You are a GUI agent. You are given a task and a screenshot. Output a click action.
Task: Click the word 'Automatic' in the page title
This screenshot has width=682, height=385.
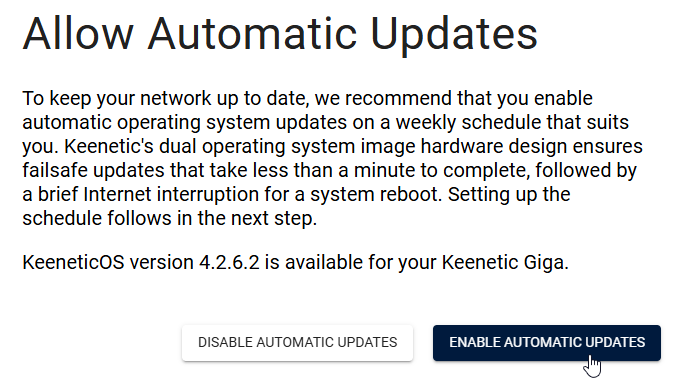coord(252,34)
